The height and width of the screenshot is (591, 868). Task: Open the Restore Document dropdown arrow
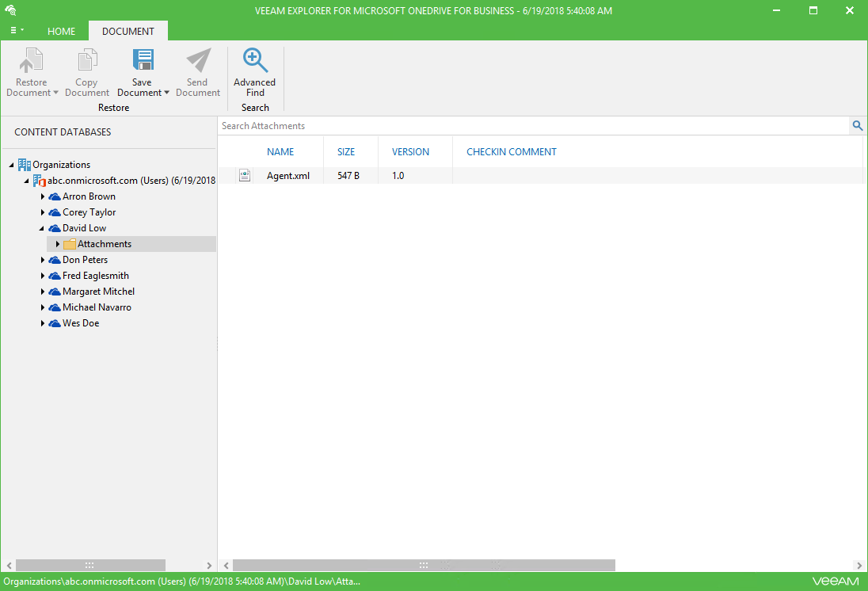(55, 93)
